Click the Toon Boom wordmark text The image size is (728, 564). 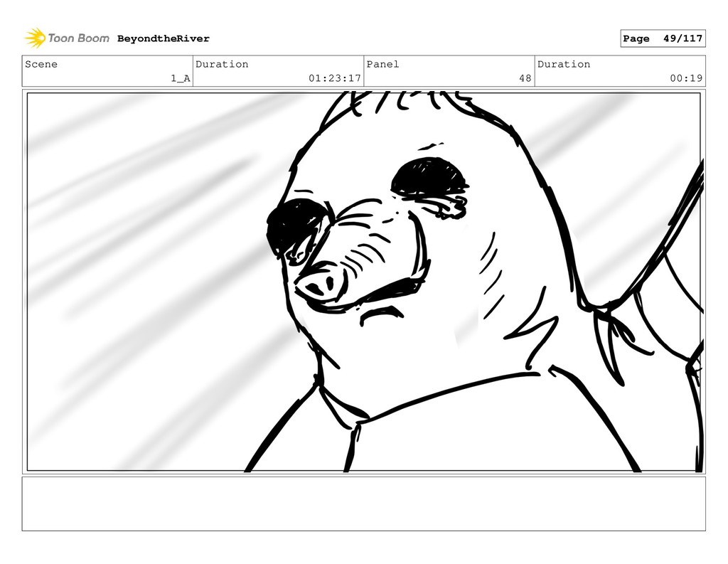pyautogui.click(x=78, y=38)
